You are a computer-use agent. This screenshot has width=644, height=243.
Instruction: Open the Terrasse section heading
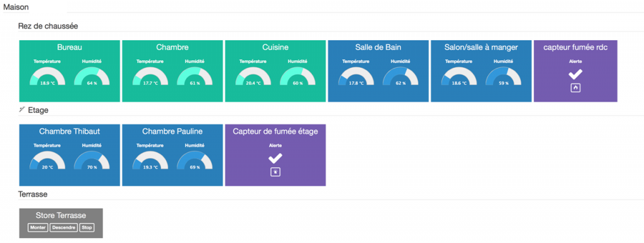coord(33,194)
